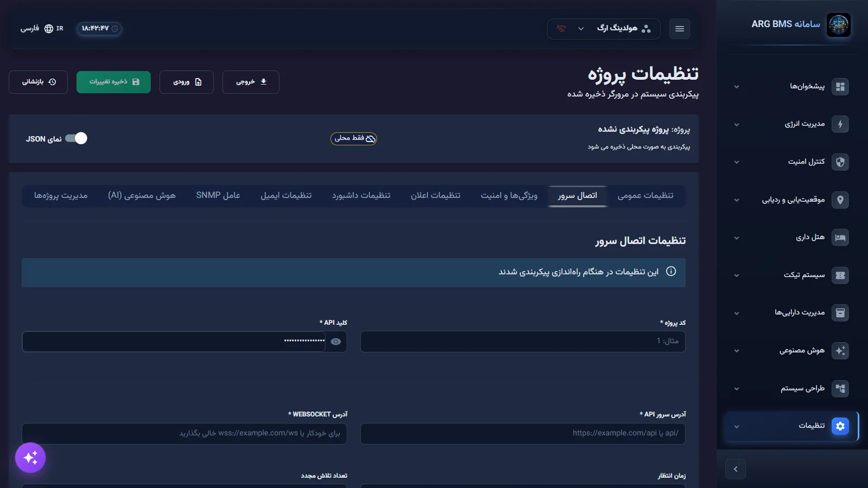Open the notification settings tab
Screen dimensions: 868x488
click(436, 196)
